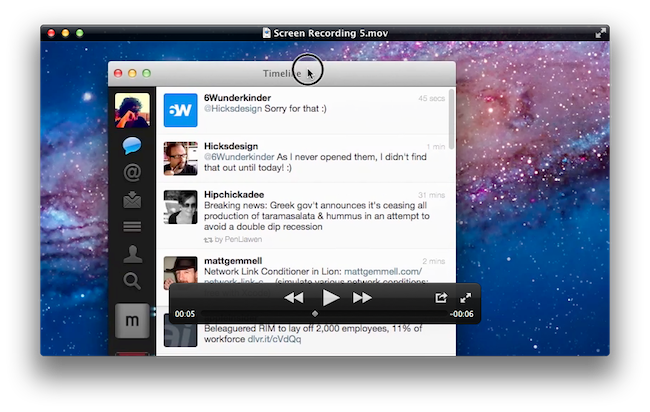Click the playhead marker on the video scrubber
The image size is (650, 412).
coord(315,314)
